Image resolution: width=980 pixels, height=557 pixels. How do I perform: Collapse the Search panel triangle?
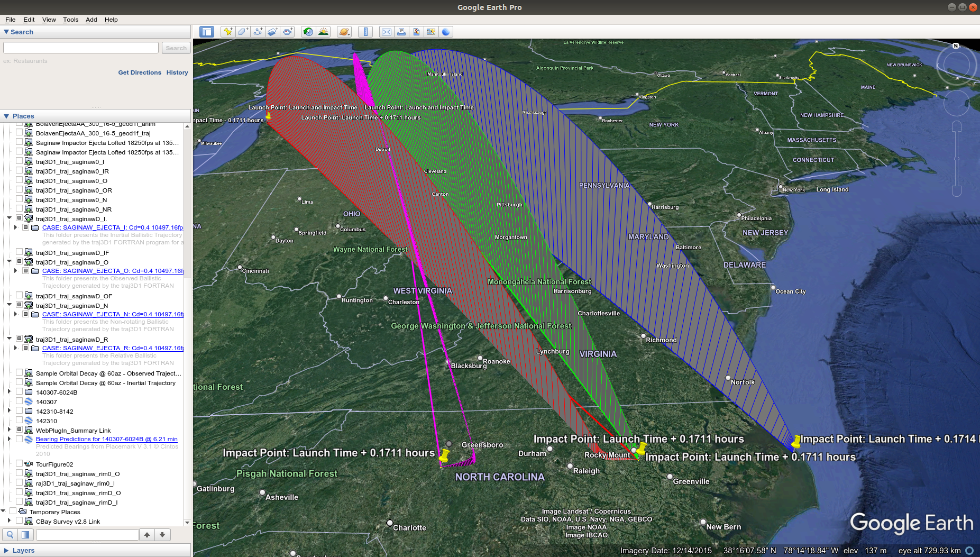coord(6,32)
